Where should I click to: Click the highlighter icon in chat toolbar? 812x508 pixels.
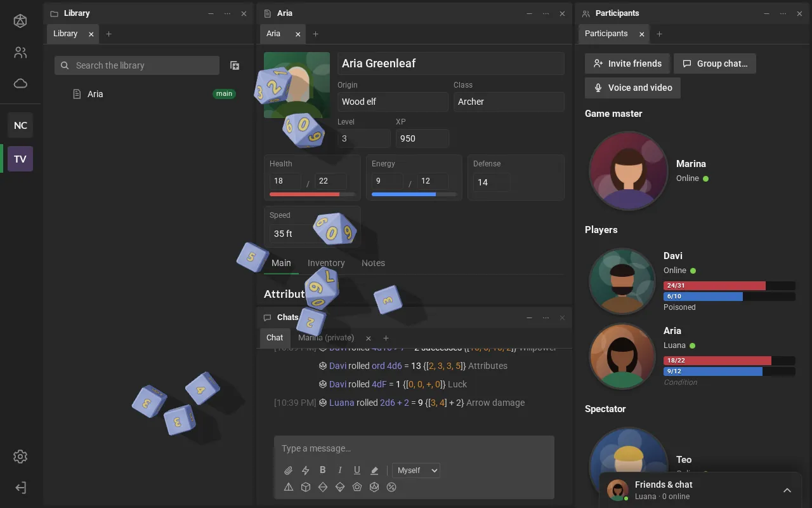pos(374,471)
